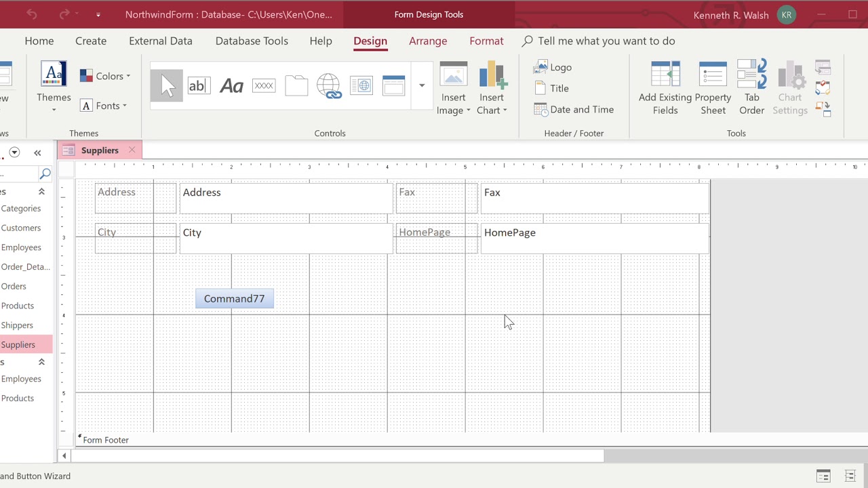Screen dimensions: 868x488
Task: Click the Chart Settings icon
Action: click(x=790, y=89)
